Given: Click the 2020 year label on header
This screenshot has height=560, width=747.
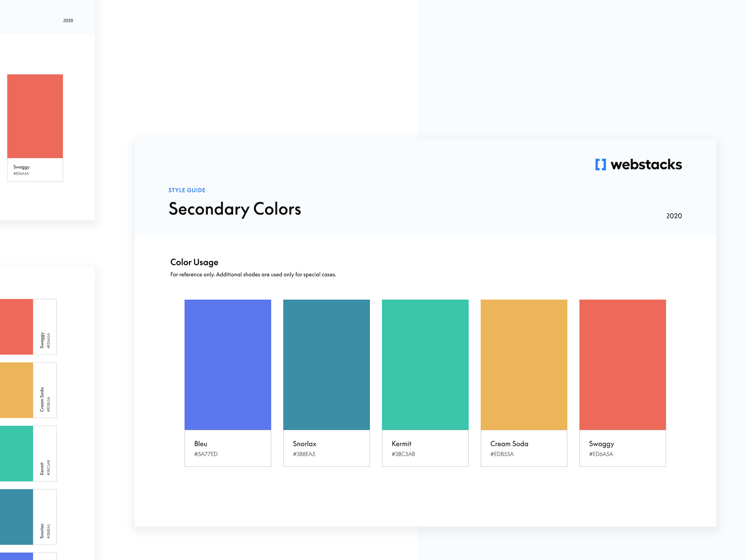Looking at the screenshot, I should click(673, 216).
